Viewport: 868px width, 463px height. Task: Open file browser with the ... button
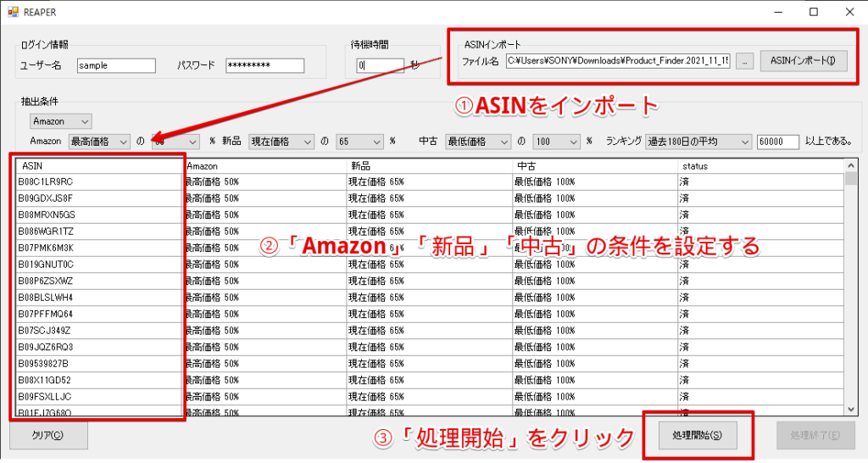pos(743,61)
